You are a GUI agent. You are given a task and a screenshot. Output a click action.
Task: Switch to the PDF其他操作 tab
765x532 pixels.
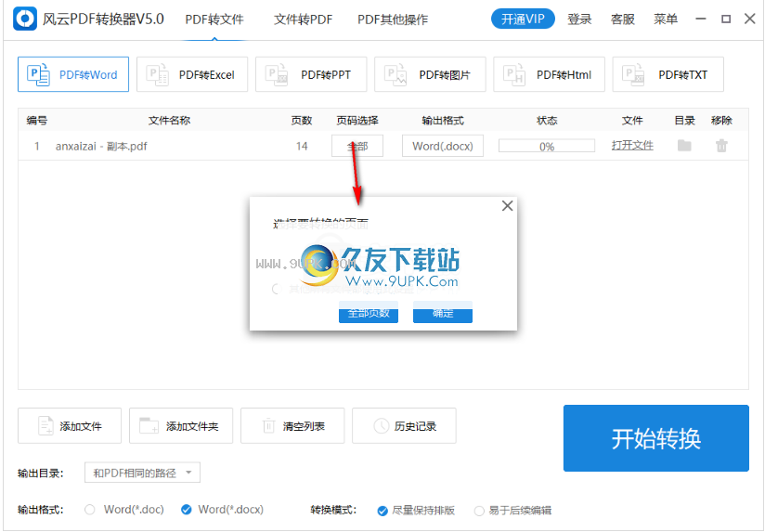point(393,19)
